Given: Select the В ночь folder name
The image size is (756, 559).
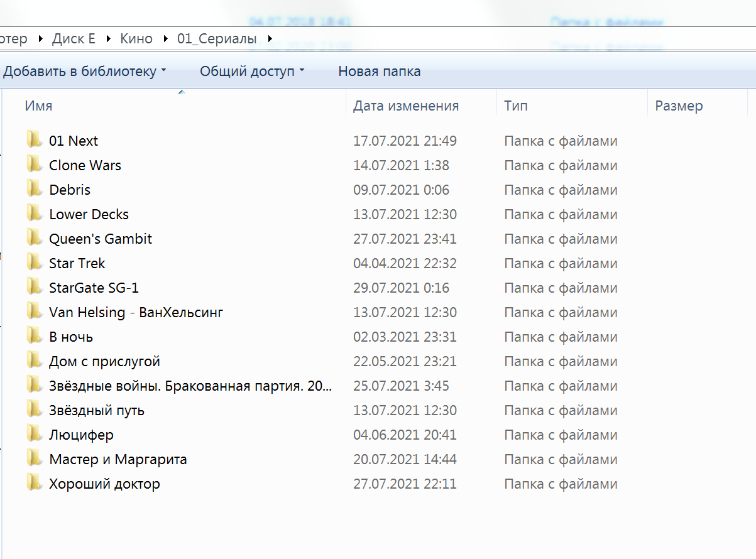Looking at the screenshot, I should [x=71, y=337].
